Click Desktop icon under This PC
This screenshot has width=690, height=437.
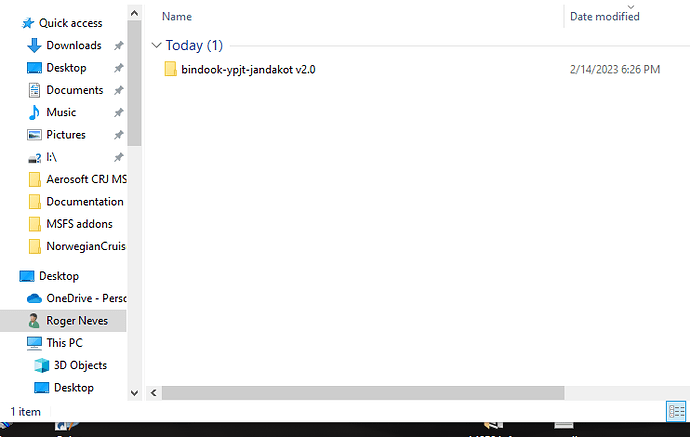tap(42, 388)
